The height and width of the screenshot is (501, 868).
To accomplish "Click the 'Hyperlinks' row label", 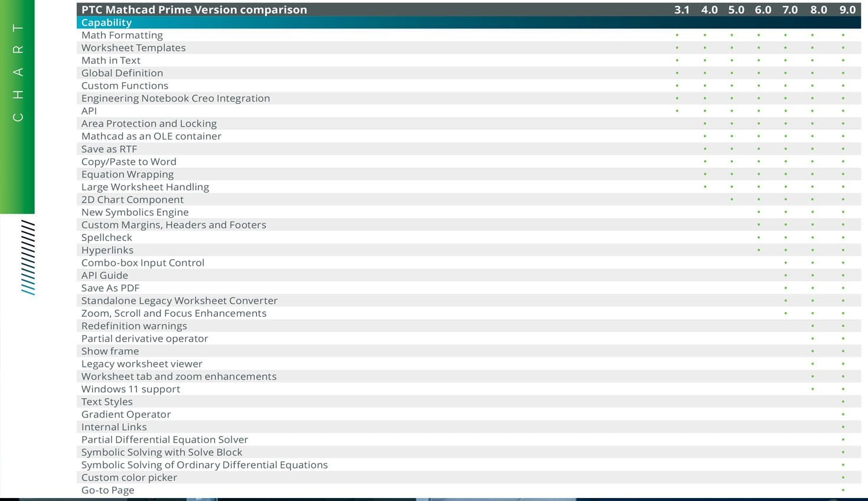I will (107, 250).
